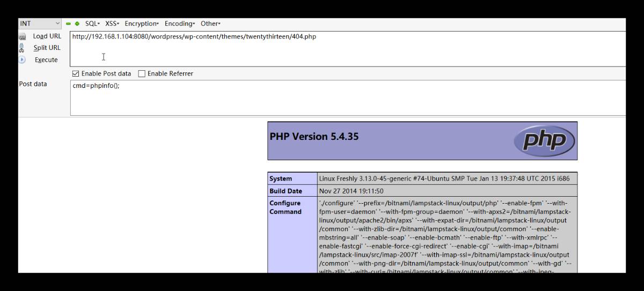This screenshot has width=644, height=291.
Task: Disable the Enable Post data checkbox
Action: click(76, 73)
